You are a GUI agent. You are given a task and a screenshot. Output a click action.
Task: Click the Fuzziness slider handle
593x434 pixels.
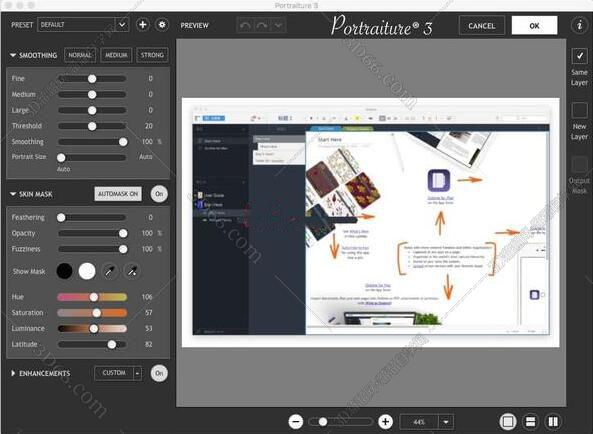[123, 249]
